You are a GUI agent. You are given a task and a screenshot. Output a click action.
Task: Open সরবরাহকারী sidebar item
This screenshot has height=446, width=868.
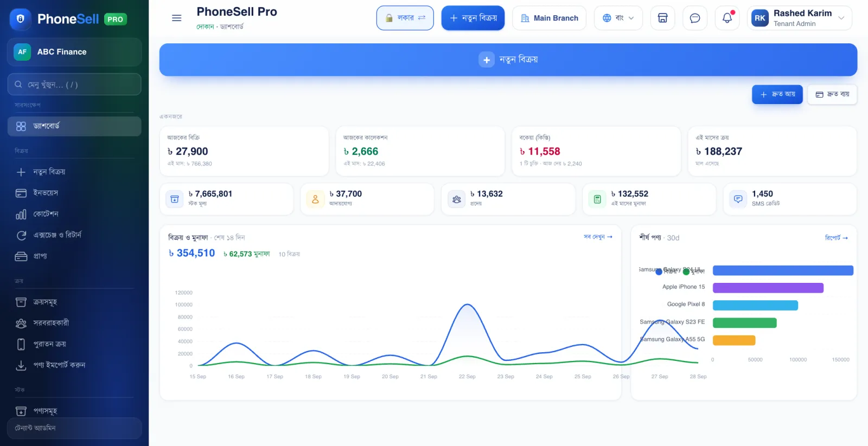coord(74,323)
